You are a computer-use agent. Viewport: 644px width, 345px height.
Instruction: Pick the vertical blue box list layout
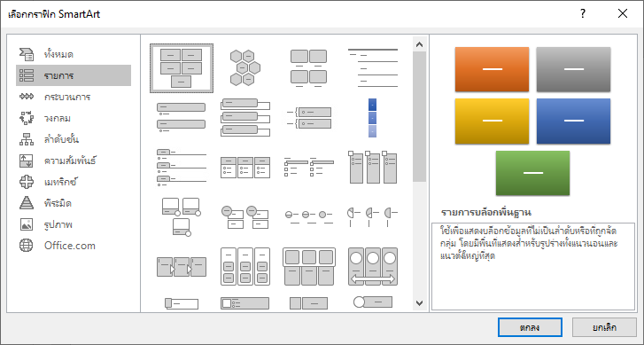(373, 118)
